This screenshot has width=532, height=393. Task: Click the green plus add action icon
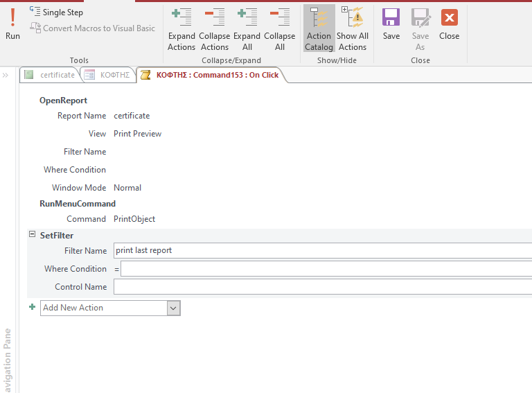[x=33, y=307]
